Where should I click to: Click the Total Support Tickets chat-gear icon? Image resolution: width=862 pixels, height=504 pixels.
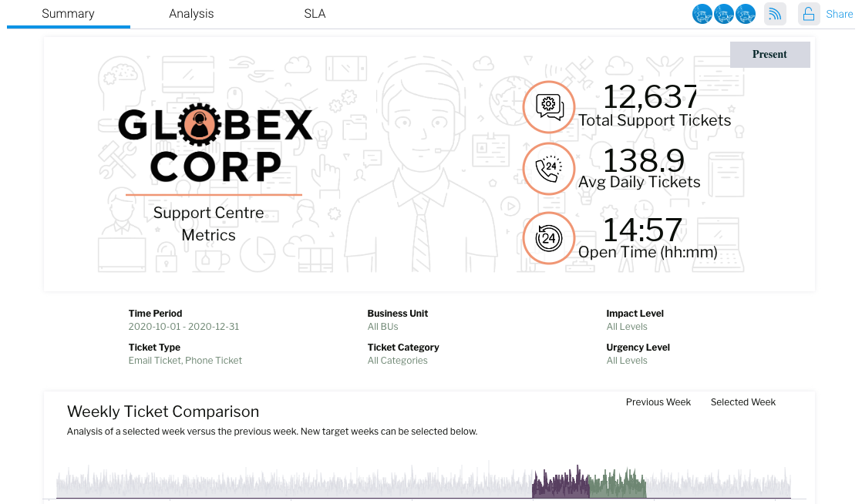point(548,107)
